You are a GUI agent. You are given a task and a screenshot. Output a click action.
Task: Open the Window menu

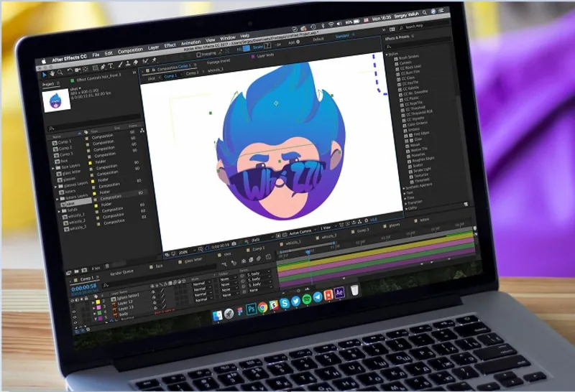[227, 38]
